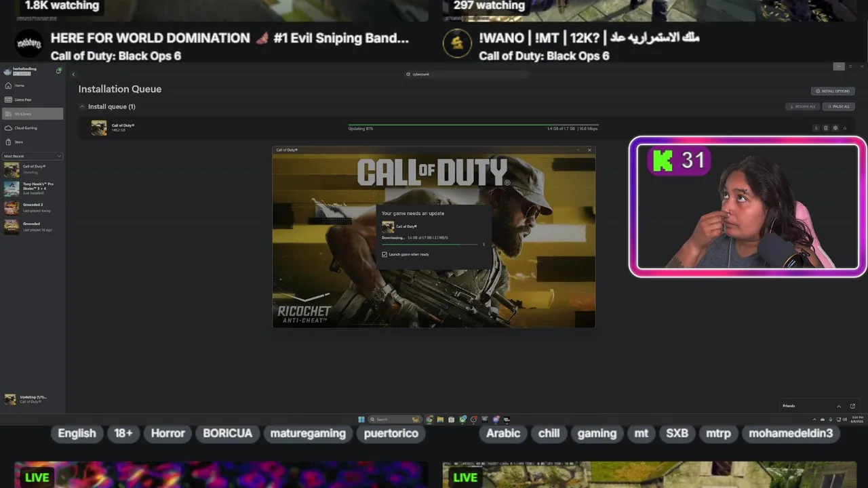This screenshot has width=868, height=488.
Task: Move Call of Duty up in queue
Action: click(x=845, y=128)
